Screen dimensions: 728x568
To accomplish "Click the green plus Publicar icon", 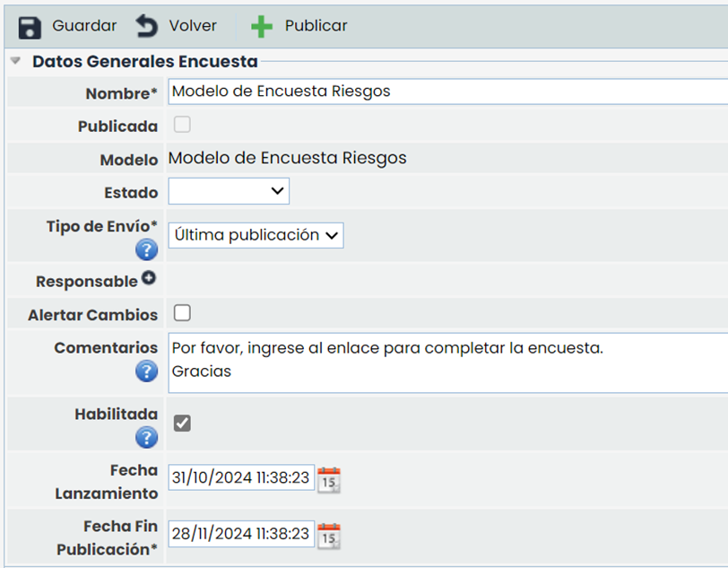I will tap(260, 25).
